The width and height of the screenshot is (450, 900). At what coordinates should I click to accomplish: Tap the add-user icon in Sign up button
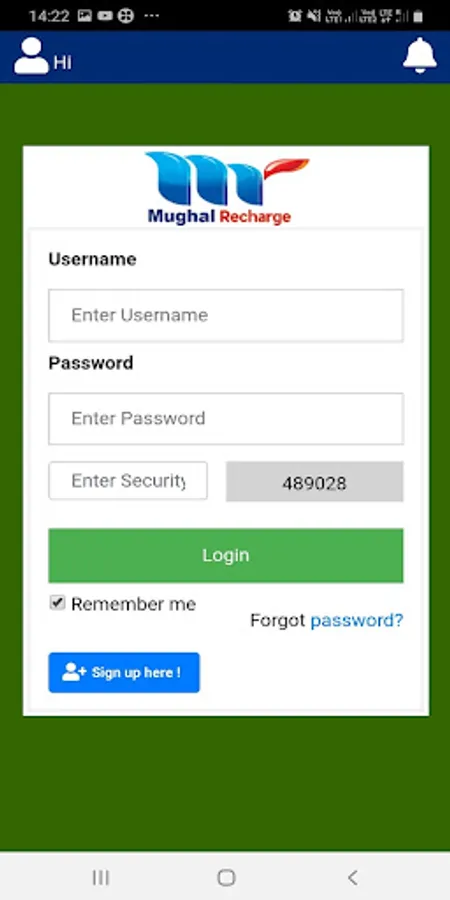(74, 672)
